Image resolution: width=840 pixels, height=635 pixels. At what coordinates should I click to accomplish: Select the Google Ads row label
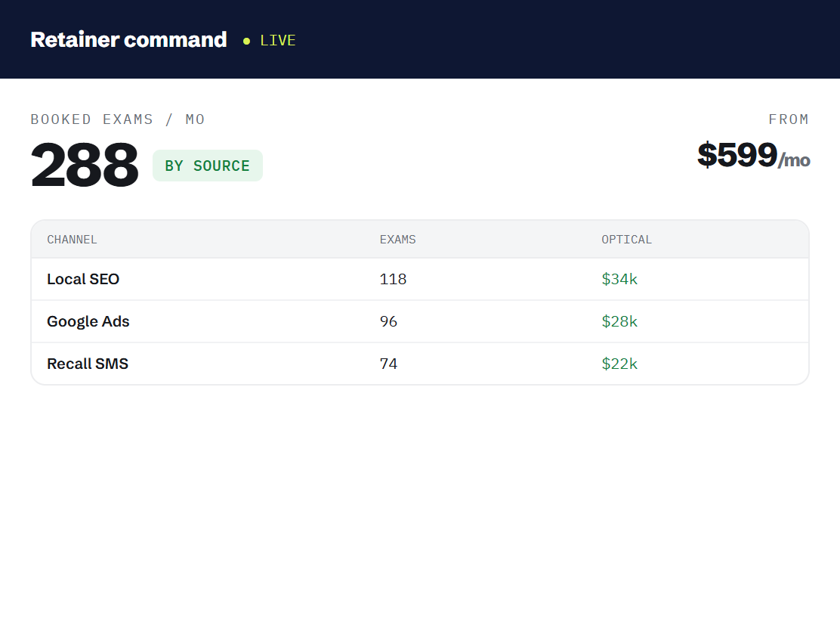88,321
